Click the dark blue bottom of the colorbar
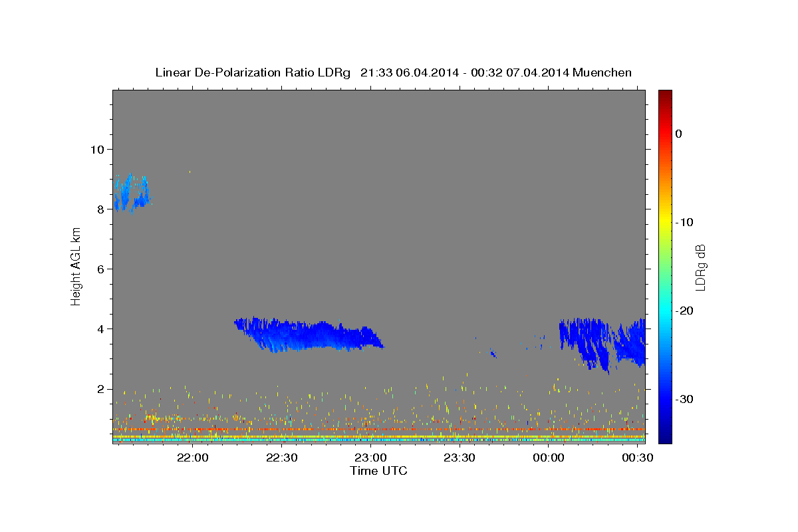Image resolution: width=798 pixels, height=532 pixels. point(665,436)
